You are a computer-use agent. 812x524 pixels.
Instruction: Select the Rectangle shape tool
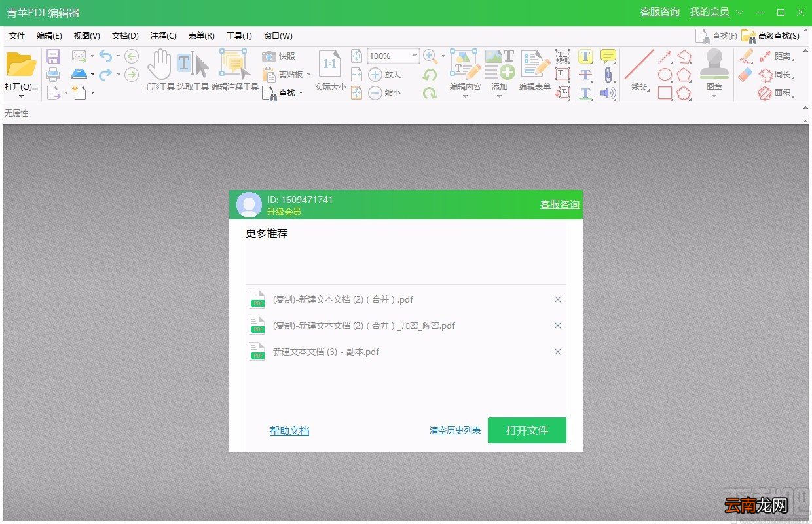click(x=665, y=93)
